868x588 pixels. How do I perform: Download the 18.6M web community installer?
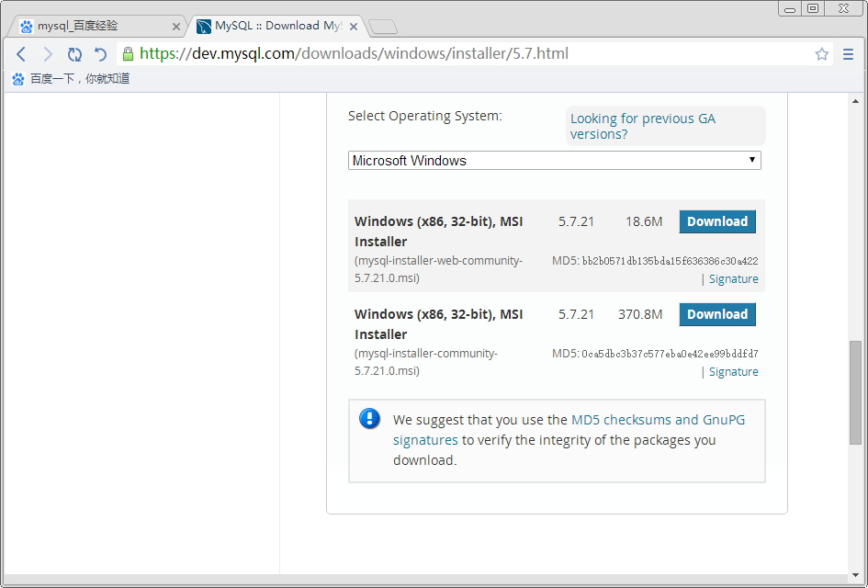[x=717, y=221]
